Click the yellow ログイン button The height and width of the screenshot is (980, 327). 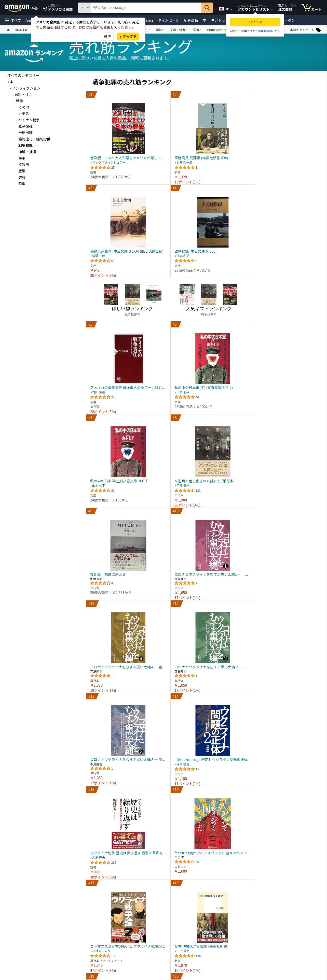(x=255, y=22)
